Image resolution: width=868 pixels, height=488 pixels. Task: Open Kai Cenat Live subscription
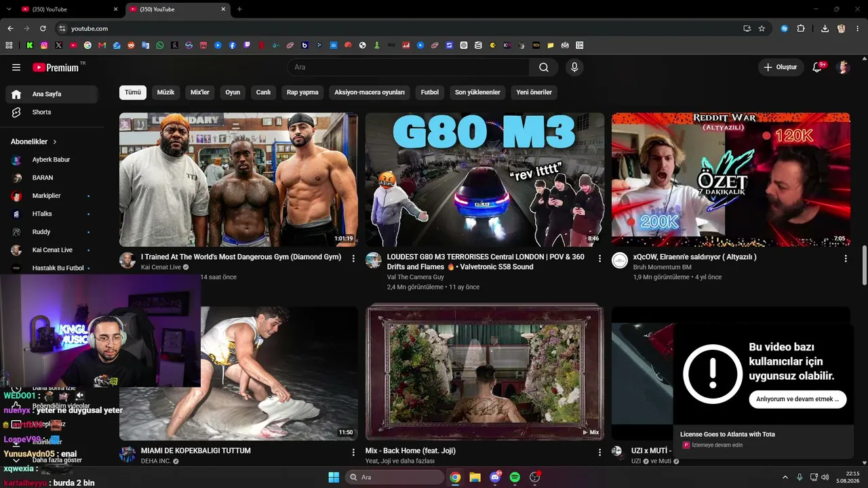(52, 250)
